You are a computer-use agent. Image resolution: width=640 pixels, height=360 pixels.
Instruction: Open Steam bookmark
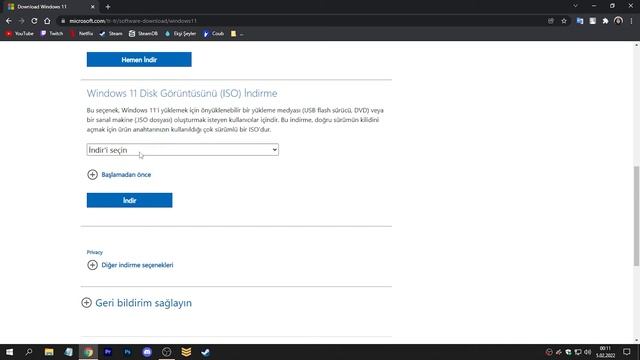click(x=111, y=33)
